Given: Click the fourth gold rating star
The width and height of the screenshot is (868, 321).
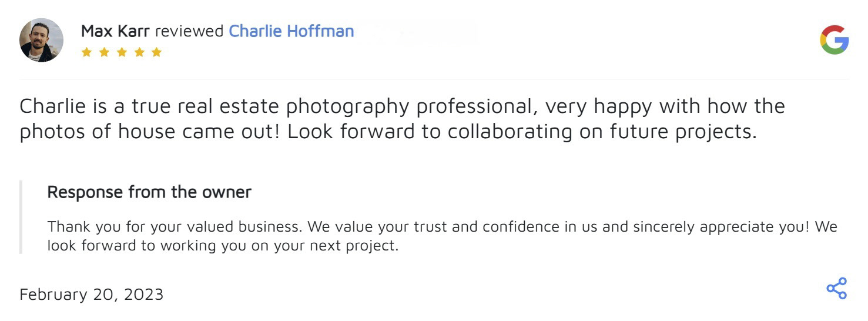Looking at the screenshot, I should click(x=139, y=52).
